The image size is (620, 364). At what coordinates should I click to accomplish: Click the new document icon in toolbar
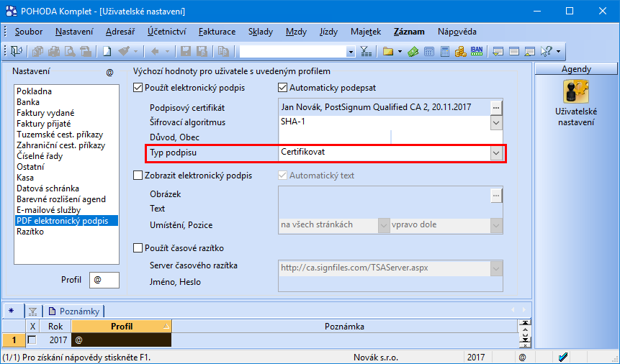pos(107,51)
